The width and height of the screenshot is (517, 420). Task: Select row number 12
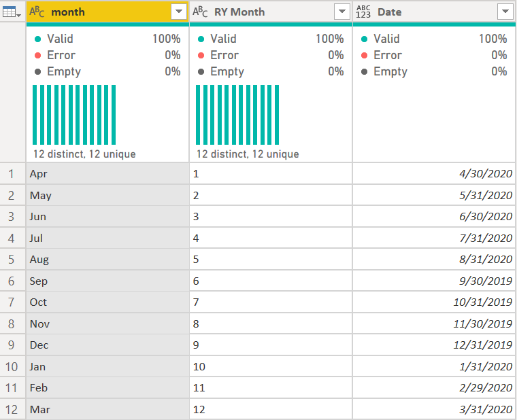[x=12, y=409]
